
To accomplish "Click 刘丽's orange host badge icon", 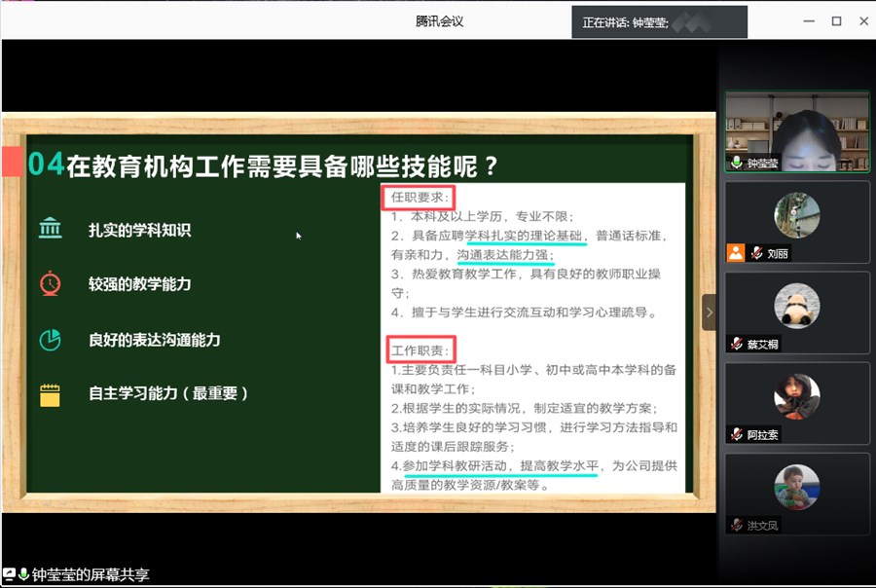I will point(735,253).
